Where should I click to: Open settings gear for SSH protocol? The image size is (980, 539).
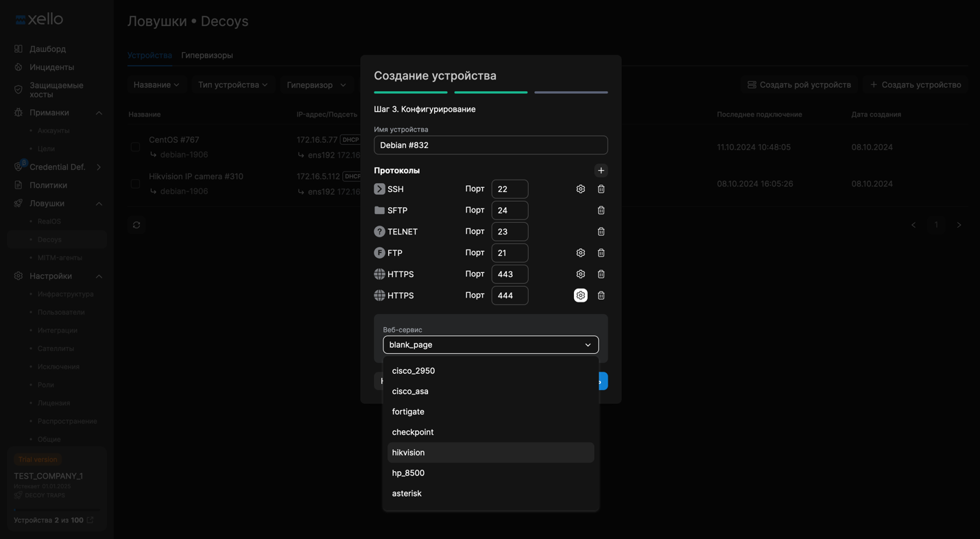point(580,189)
